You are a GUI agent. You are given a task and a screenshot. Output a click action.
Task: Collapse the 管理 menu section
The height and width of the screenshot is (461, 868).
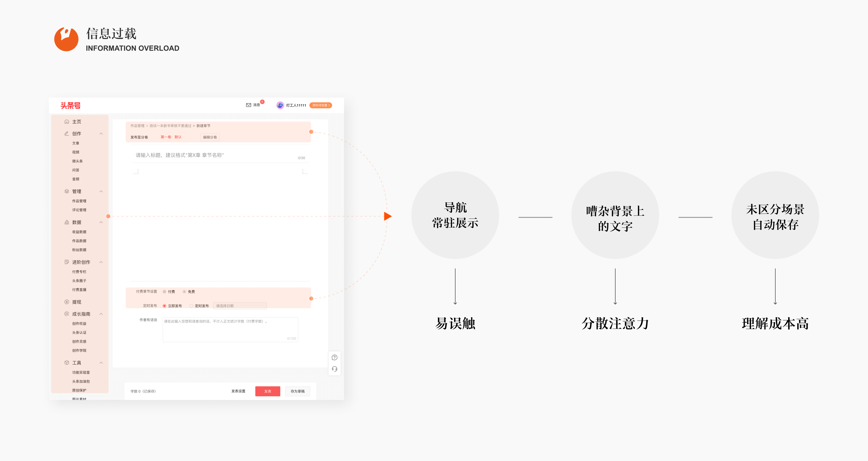click(101, 191)
